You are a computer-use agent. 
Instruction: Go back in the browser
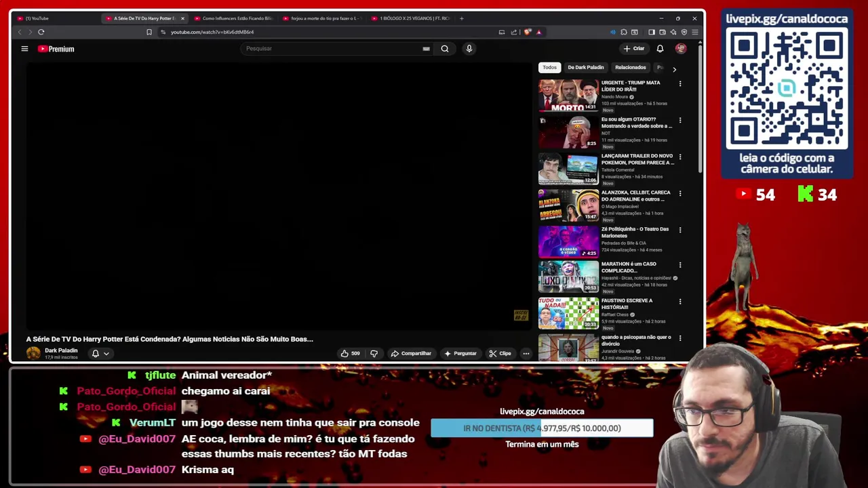point(19,32)
